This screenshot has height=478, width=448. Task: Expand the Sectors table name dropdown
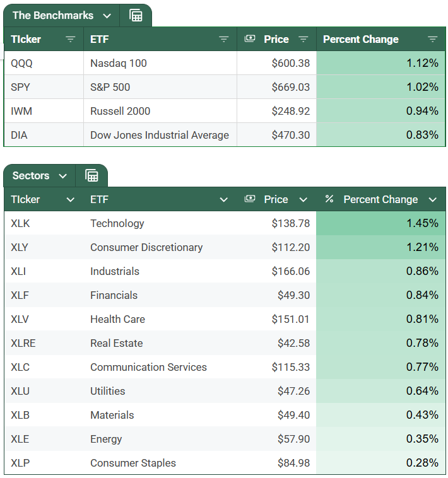click(x=62, y=176)
